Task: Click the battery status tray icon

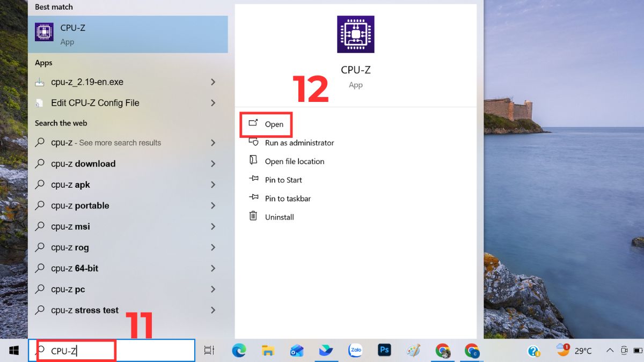Action: [639, 351]
